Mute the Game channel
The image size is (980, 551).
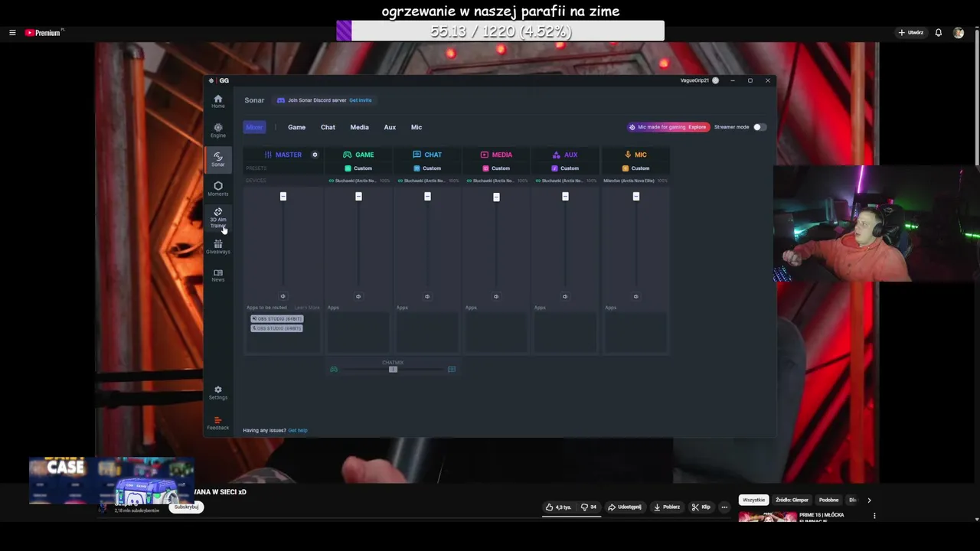pyautogui.click(x=358, y=296)
